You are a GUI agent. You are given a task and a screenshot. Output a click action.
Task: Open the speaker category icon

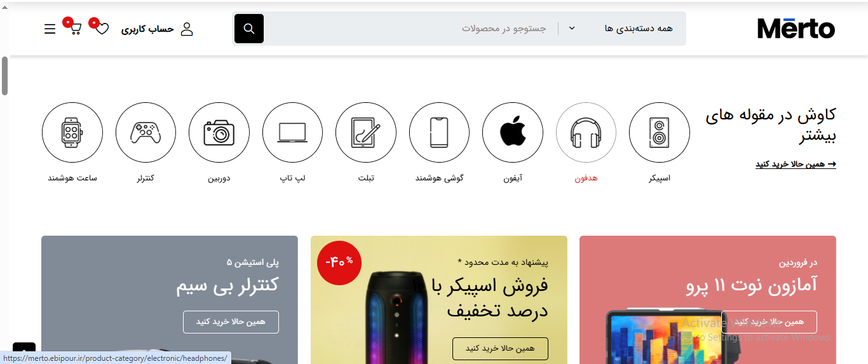pyautogui.click(x=659, y=133)
